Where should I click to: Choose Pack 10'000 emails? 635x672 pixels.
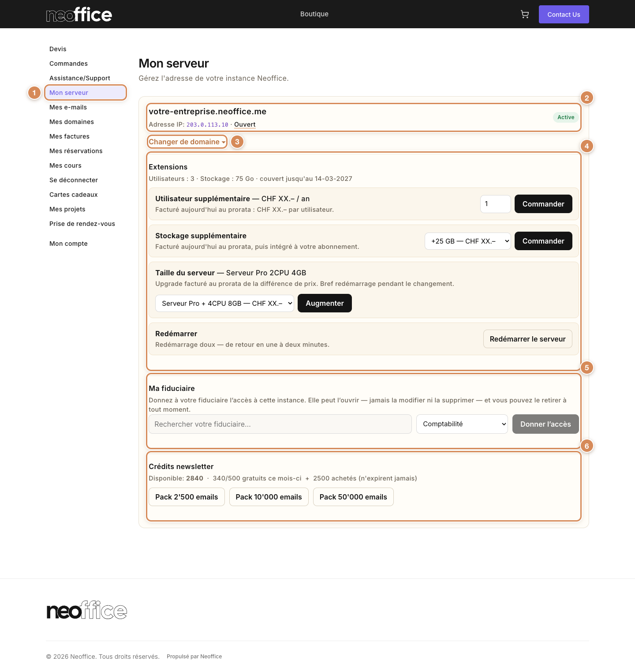point(269,497)
